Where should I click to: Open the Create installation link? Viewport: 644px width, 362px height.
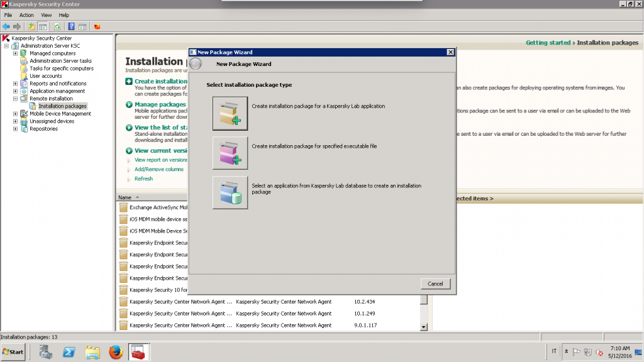pyautogui.click(x=160, y=81)
